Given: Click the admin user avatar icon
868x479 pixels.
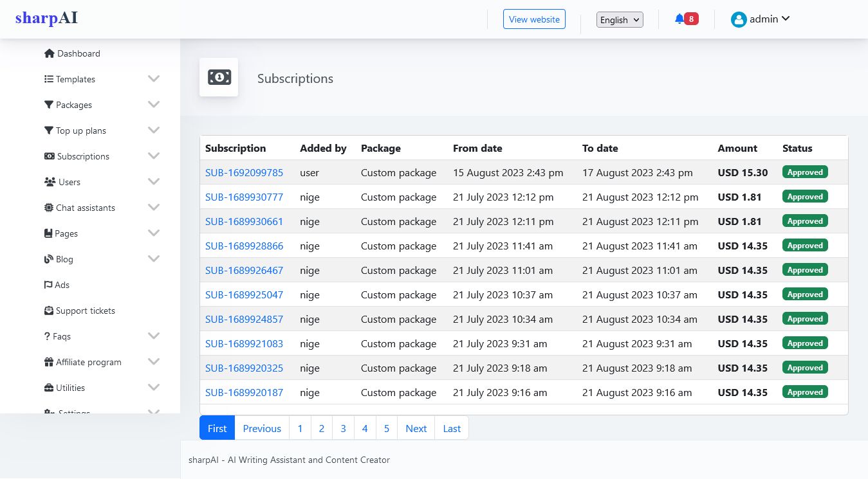Looking at the screenshot, I should click(738, 19).
